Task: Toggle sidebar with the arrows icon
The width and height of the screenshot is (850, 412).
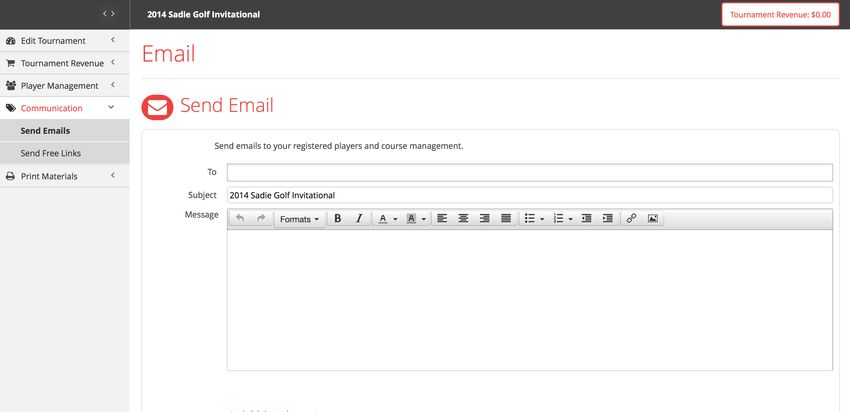Action: point(108,14)
